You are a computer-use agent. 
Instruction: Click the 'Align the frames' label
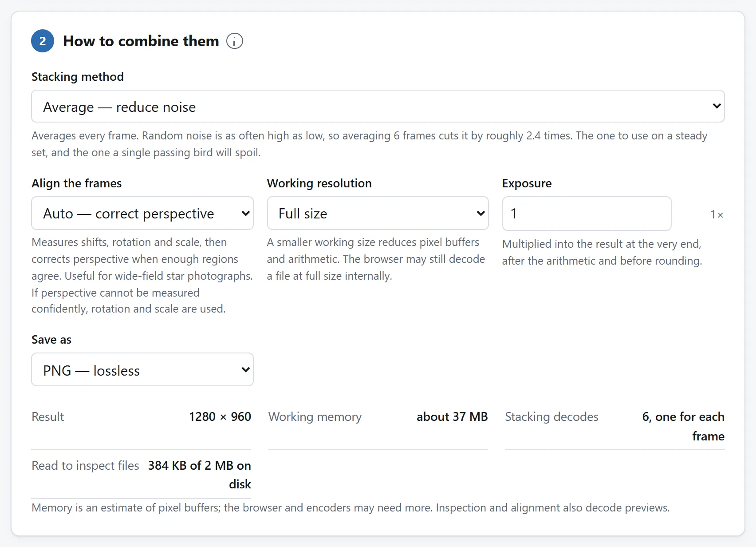77,183
